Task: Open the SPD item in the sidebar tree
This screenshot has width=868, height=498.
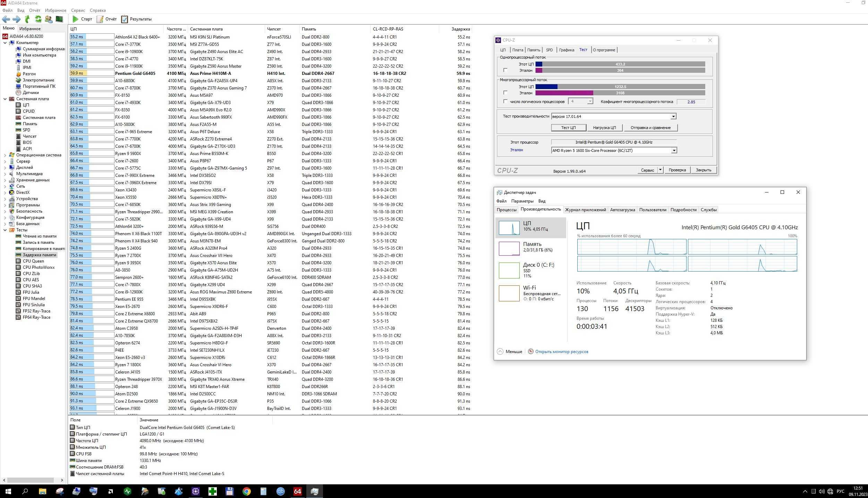Action: point(26,130)
